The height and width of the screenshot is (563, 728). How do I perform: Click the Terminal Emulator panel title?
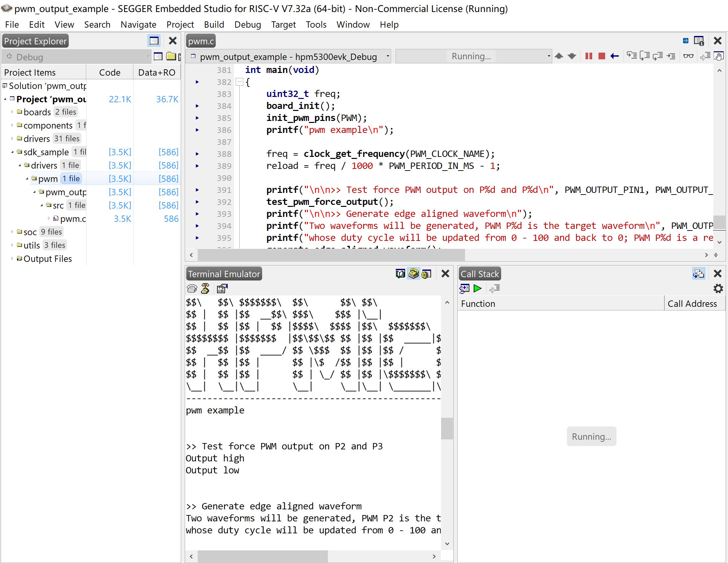coord(224,274)
